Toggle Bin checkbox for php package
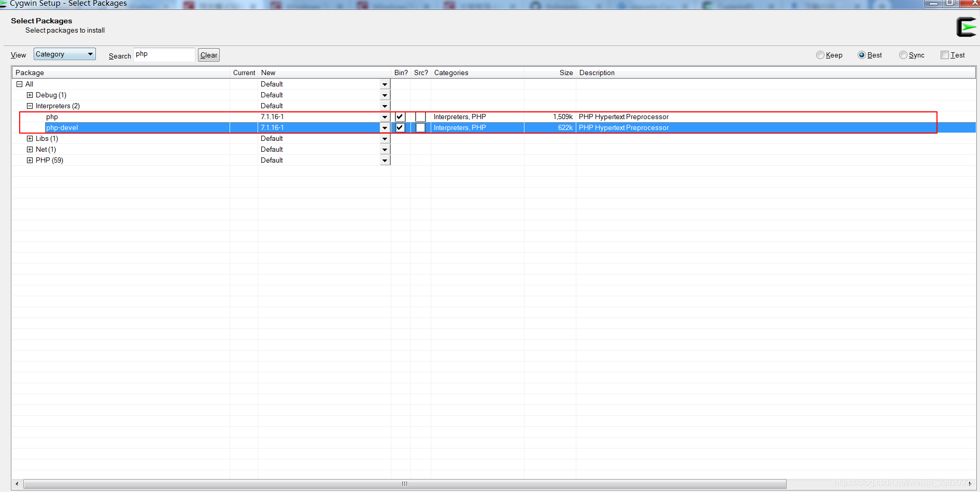The width and height of the screenshot is (980, 492). 400,117
